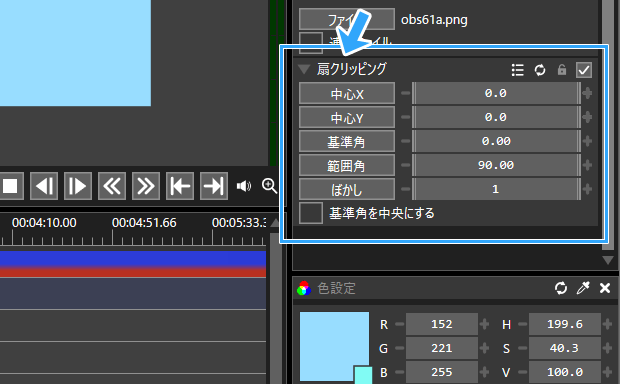The image size is (620, 384).
Task: Click the timeline ruler at 00:04:10.00
Action: tap(44, 223)
